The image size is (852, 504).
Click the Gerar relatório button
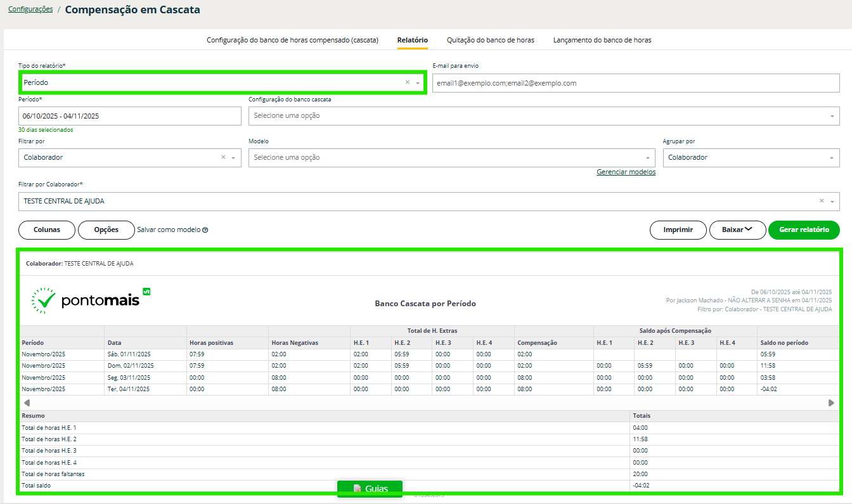tap(803, 230)
